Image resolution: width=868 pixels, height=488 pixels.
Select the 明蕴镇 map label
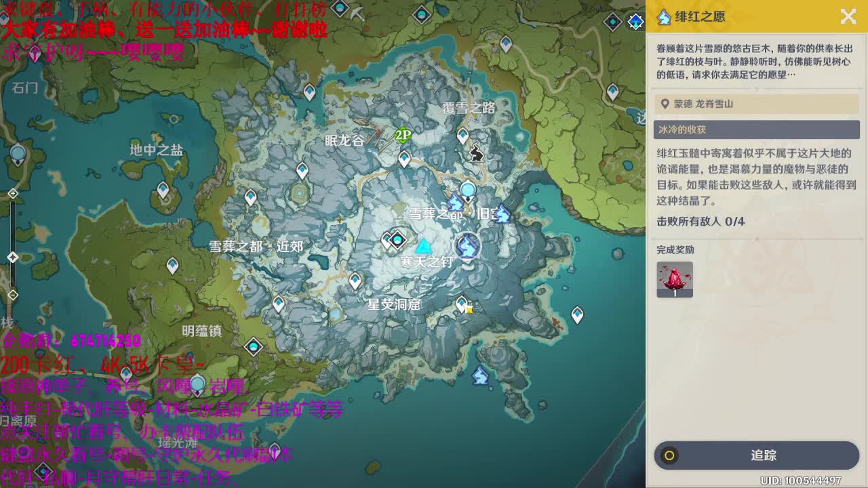click(x=202, y=331)
